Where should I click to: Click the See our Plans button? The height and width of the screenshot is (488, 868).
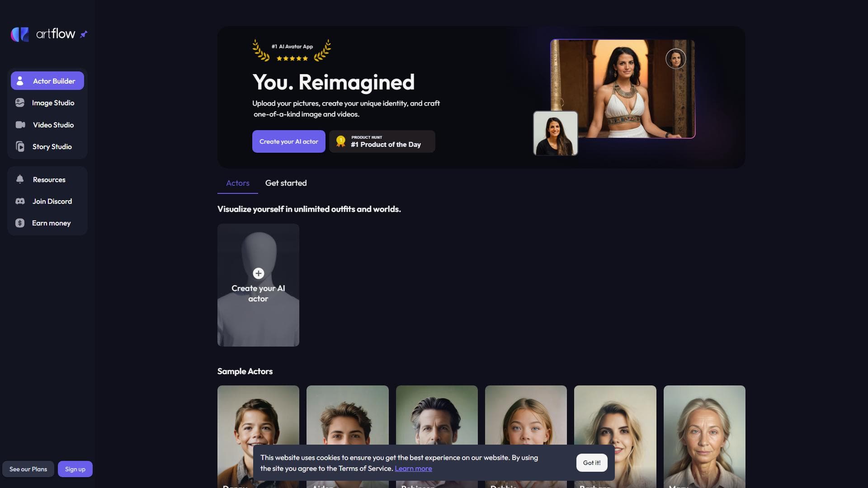point(28,469)
